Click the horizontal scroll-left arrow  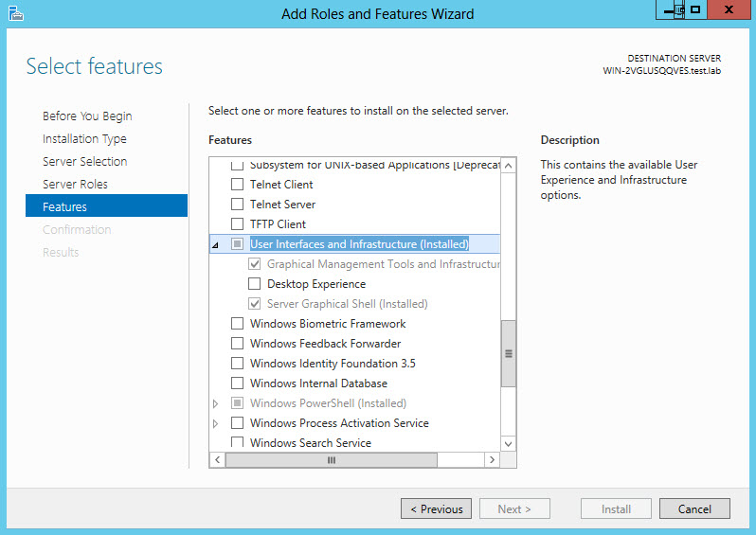pos(217,460)
